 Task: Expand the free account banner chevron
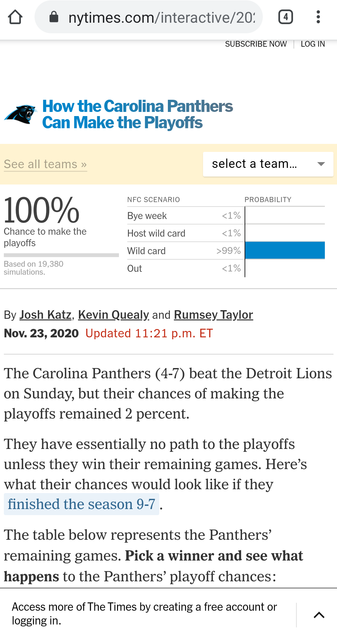(319, 615)
